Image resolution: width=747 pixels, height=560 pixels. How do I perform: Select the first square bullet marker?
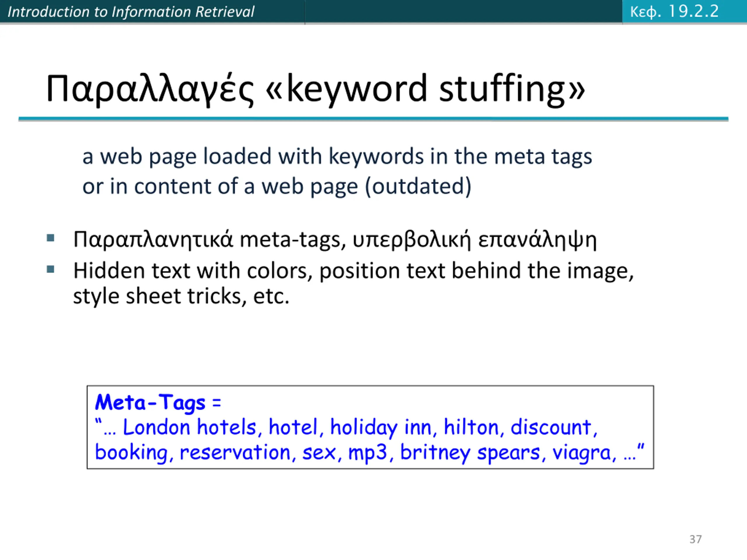(51, 238)
